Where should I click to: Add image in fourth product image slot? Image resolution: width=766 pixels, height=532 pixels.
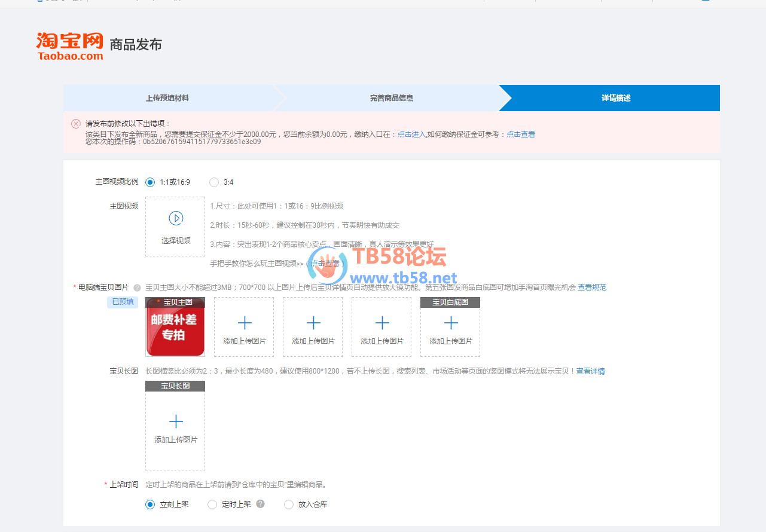[382, 327]
